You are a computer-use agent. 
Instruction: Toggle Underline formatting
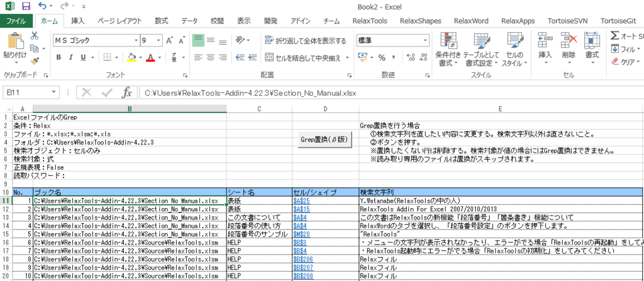(82, 57)
